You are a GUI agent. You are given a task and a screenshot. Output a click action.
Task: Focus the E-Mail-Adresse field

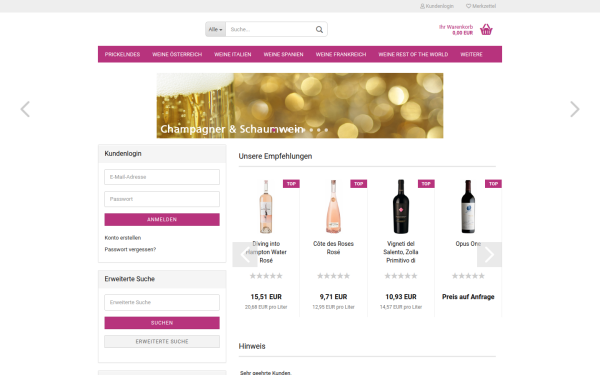pyautogui.click(x=162, y=177)
